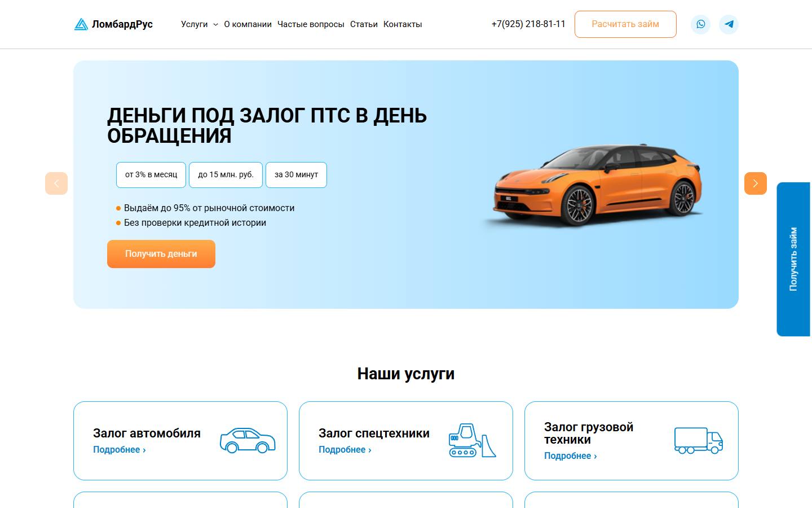
Task: Click the 'до 15 млн. руб.' tag
Action: click(x=226, y=175)
